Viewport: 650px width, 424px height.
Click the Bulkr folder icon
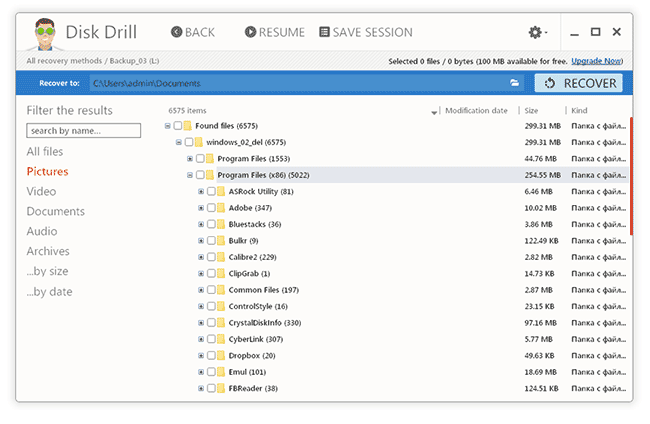coord(221,240)
